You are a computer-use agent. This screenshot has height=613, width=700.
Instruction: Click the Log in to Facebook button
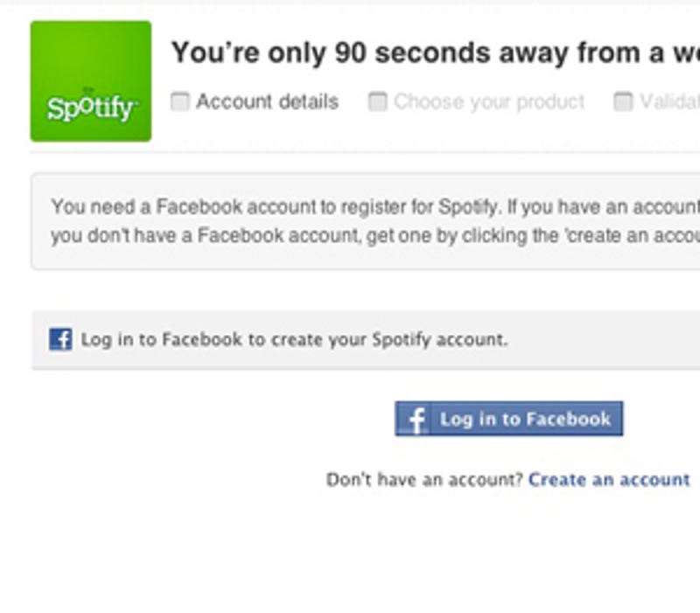[x=509, y=419]
